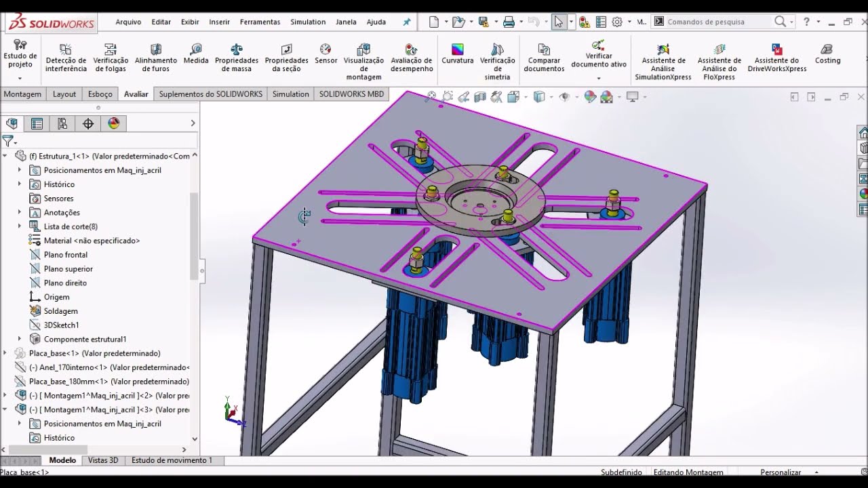
Task: Create a new document
Action: point(434,22)
